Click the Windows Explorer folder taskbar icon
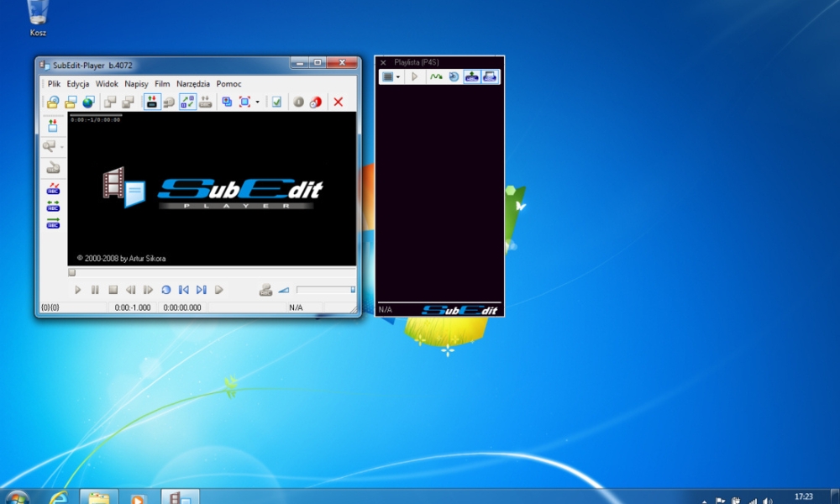 pos(99,497)
